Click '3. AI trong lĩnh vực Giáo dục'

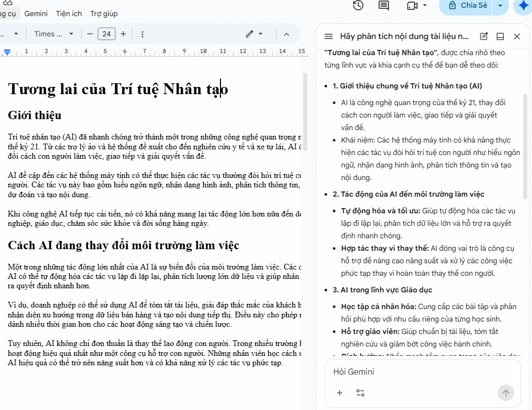coord(382,290)
